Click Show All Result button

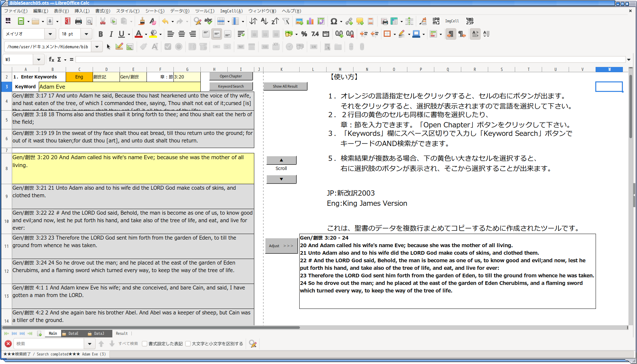(285, 86)
